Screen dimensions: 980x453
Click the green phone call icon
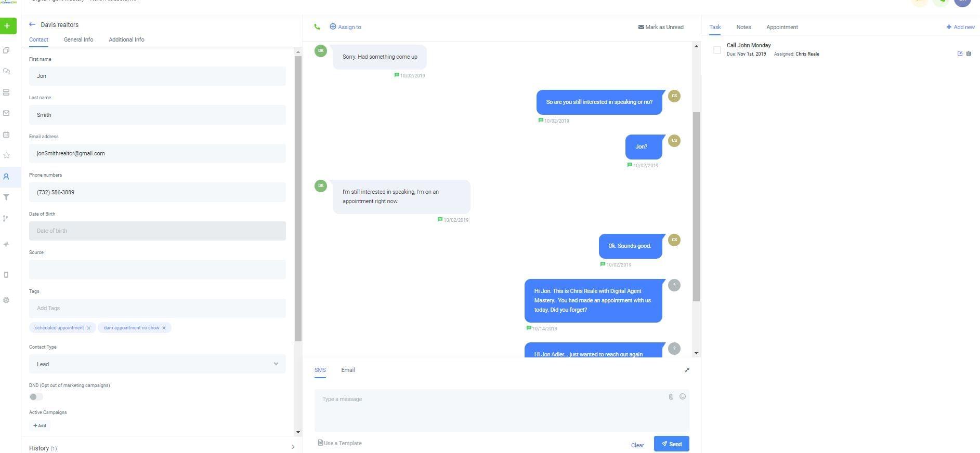point(317,27)
